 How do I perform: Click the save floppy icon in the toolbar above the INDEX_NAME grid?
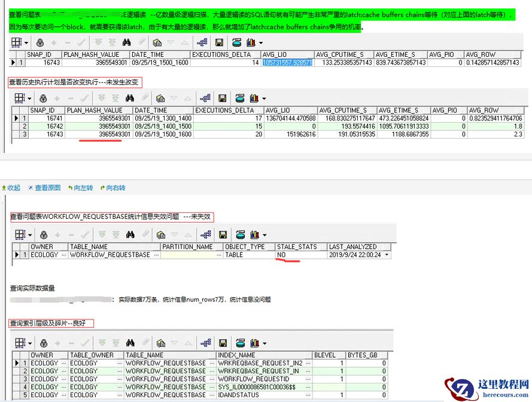pos(223,343)
